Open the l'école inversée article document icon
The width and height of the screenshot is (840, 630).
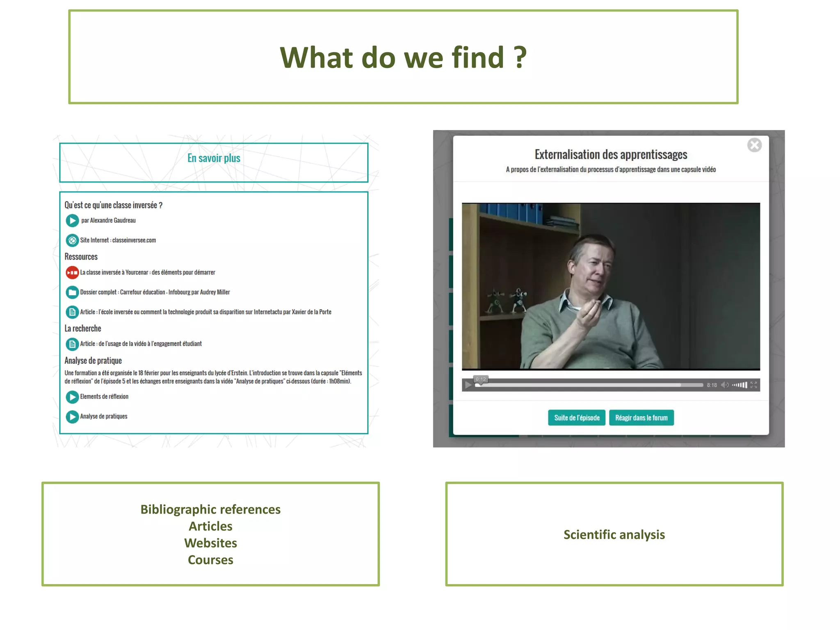72,312
